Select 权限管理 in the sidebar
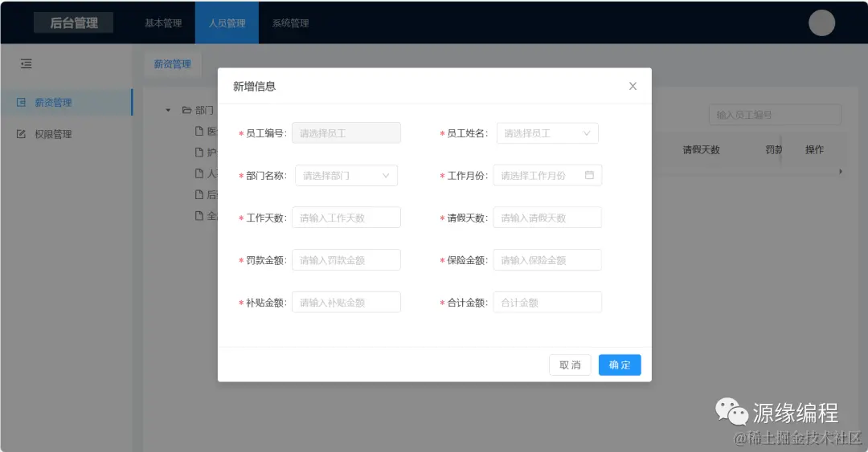 [x=67, y=134]
